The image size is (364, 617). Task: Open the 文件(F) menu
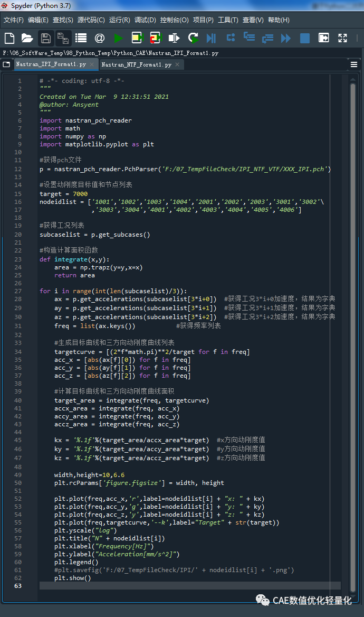tap(14, 20)
